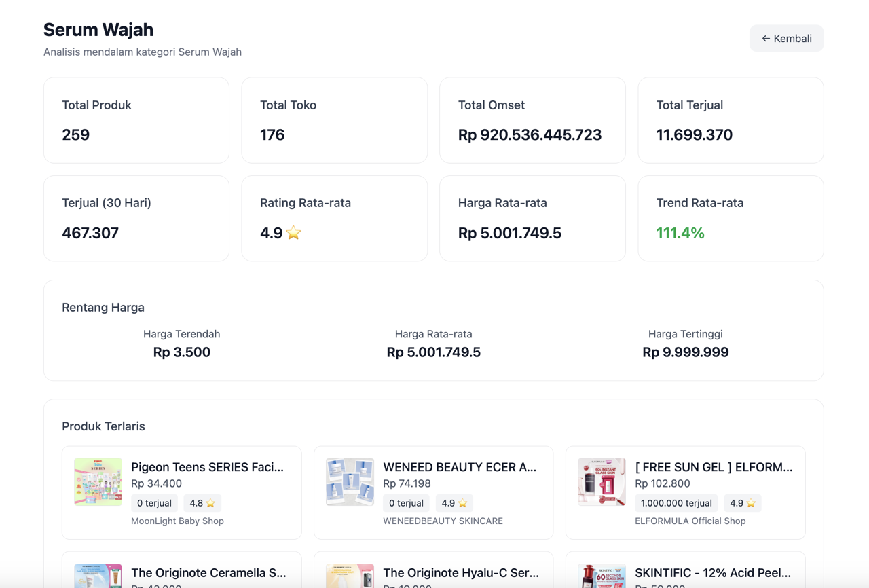Open SKINTIFIC 12% Acid Peel product title
Viewport: 869px width, 588px height.
(x=713, y=573)
